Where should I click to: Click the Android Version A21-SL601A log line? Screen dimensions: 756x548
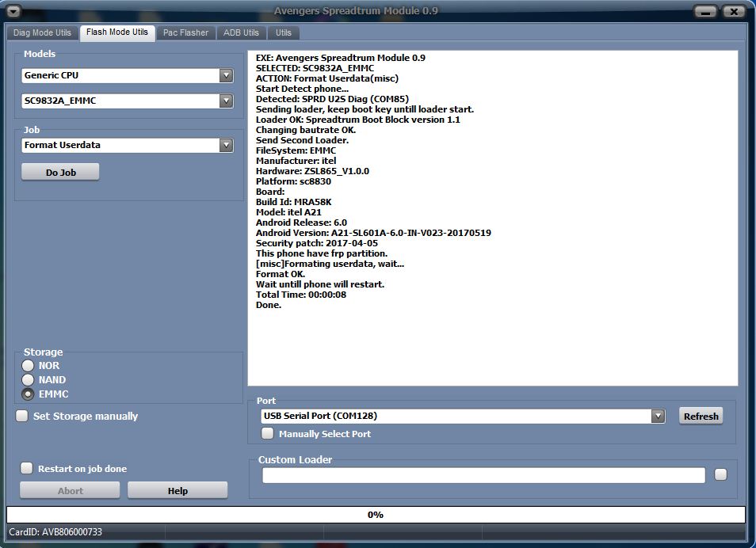(374, 233)
